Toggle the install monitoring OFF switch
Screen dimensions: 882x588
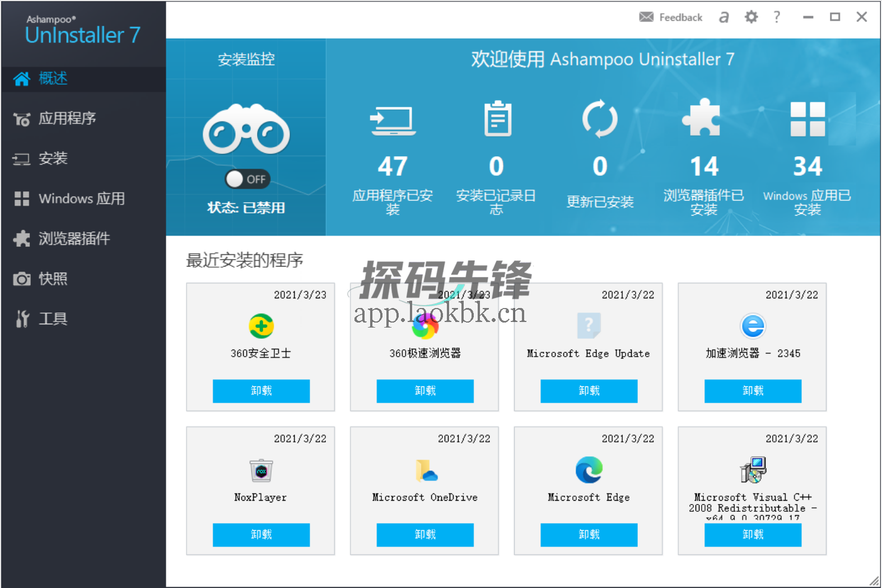pos(248,179)
